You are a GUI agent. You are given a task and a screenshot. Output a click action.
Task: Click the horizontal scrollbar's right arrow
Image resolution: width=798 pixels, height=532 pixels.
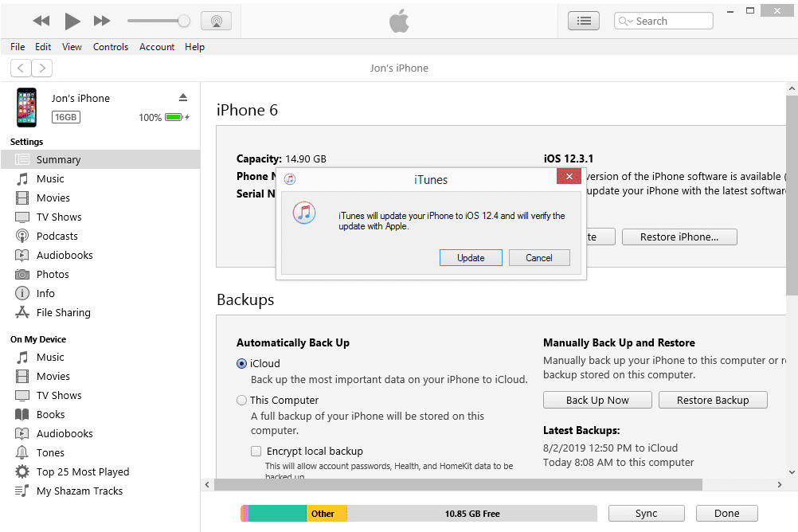point(779,485)
